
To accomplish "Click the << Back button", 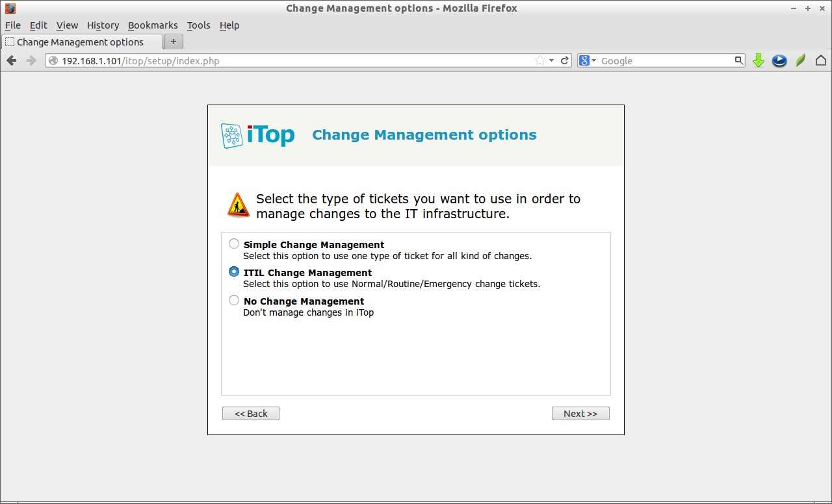I will point(251,414).
